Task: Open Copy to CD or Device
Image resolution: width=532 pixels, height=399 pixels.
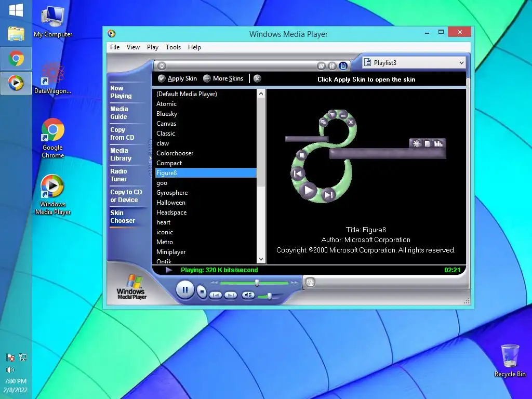Action: (x=126, y=196)
